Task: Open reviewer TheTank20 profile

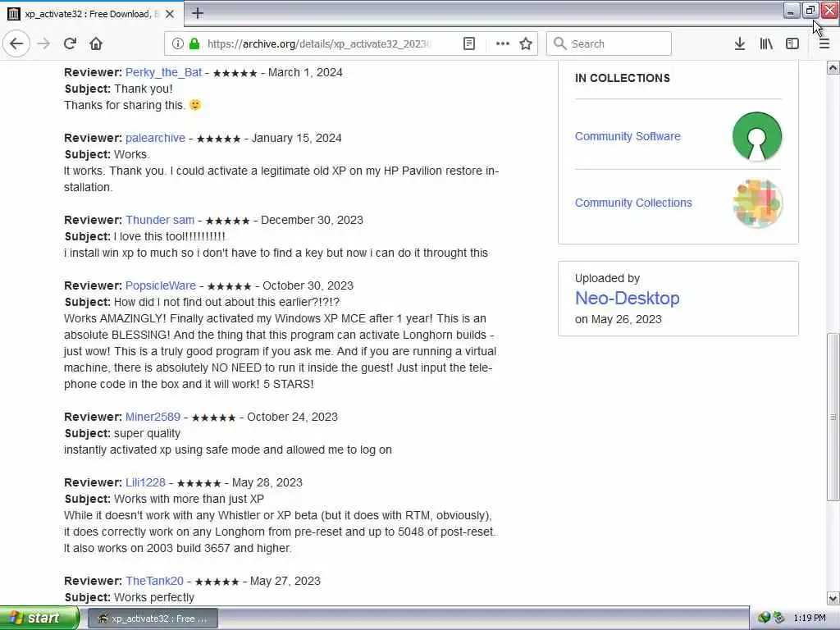Action: (154, 581)
